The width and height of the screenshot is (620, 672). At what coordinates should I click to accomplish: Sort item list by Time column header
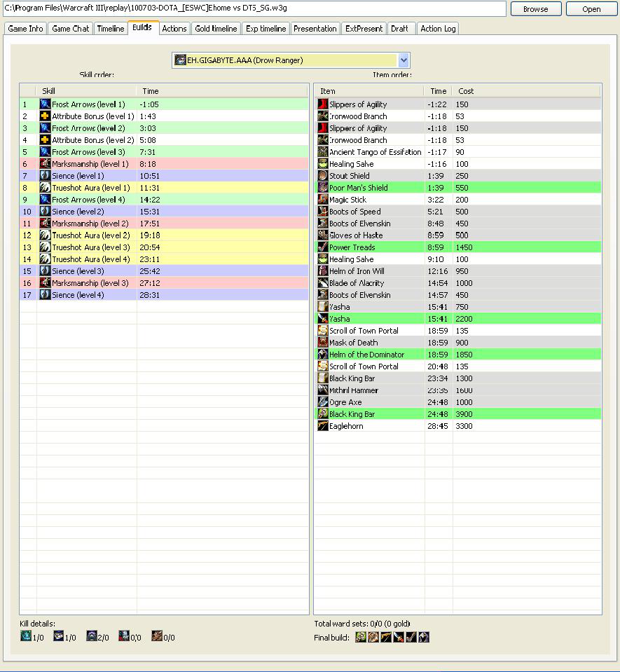pyautogui.click(x=439, y=91)
